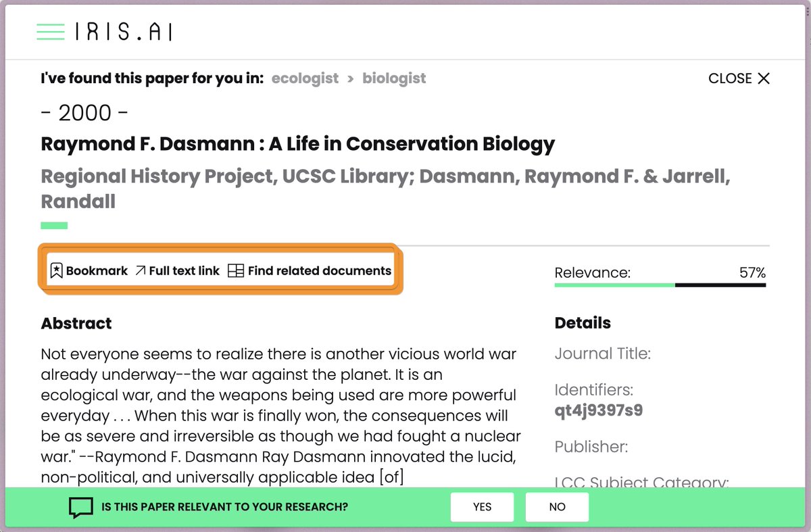Viewport: 811px width, 532px height.
Task: Answer YES to the relevance question
Action: (x=482, y=506)
